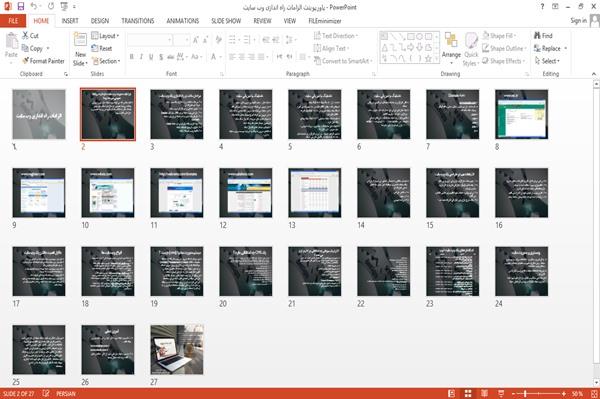
Task: Open Shape Outline dropdown
Action: click(x=505, y=48)
